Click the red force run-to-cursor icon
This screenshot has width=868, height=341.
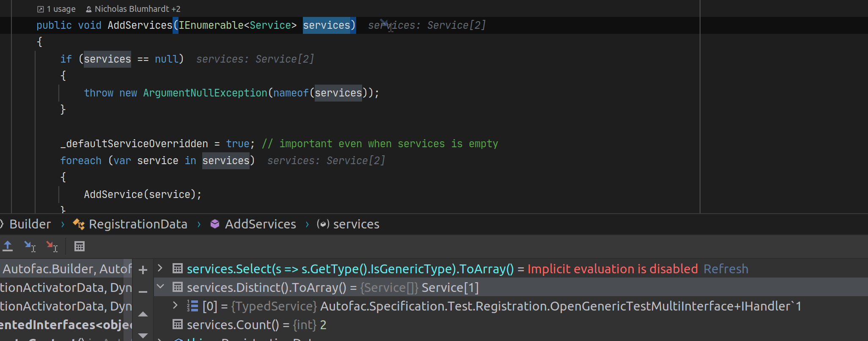(x=52, y=246)
